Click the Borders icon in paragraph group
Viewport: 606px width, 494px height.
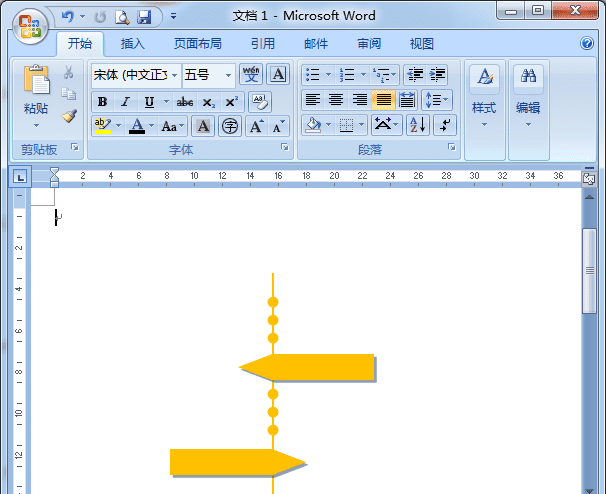click(x=346, y=125)
